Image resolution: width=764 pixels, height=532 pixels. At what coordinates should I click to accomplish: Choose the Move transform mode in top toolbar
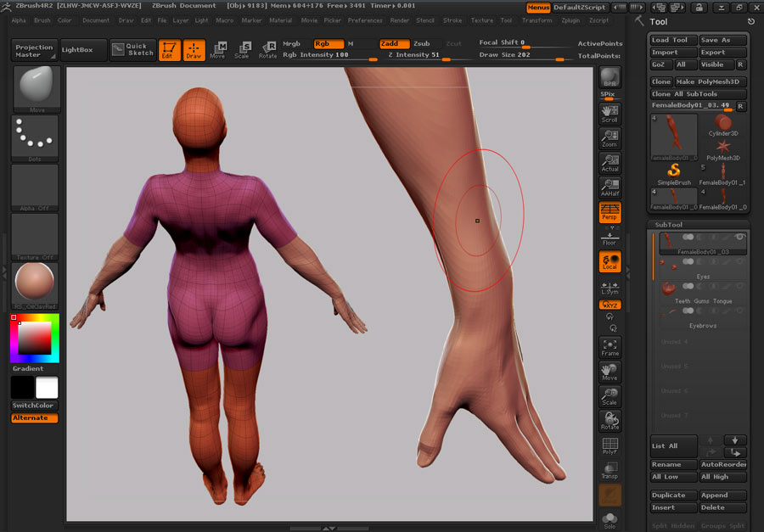(x=218, y=50)
